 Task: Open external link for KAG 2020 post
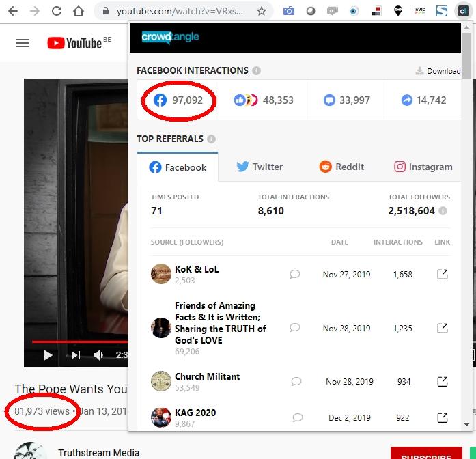(443, 418)
